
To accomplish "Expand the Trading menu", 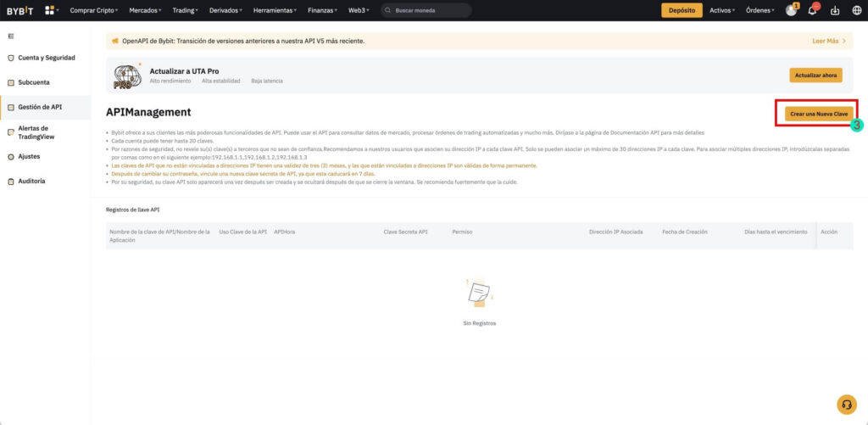I will [186, 10].
